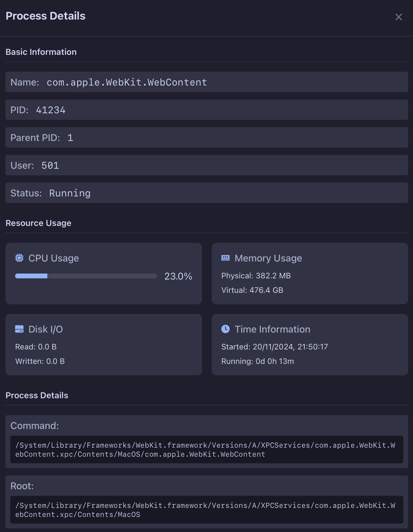
Task: Click the CPU chip icon
Action: coord(19,258)
